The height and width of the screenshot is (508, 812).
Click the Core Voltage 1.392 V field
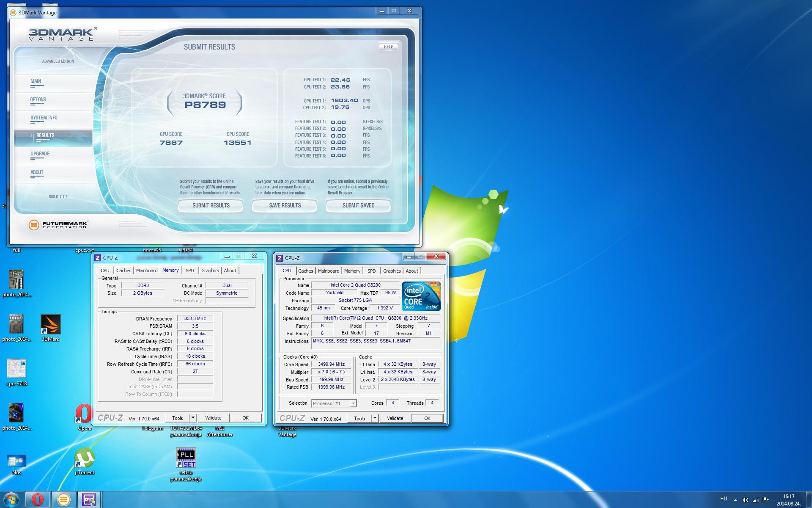pyautogui.click(x=384, y=308)
